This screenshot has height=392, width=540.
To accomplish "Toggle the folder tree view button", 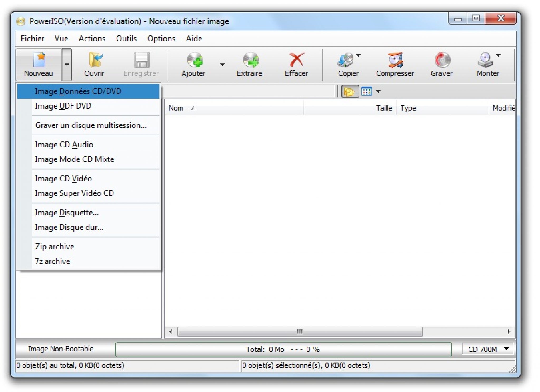I will [x=350, y=92].
